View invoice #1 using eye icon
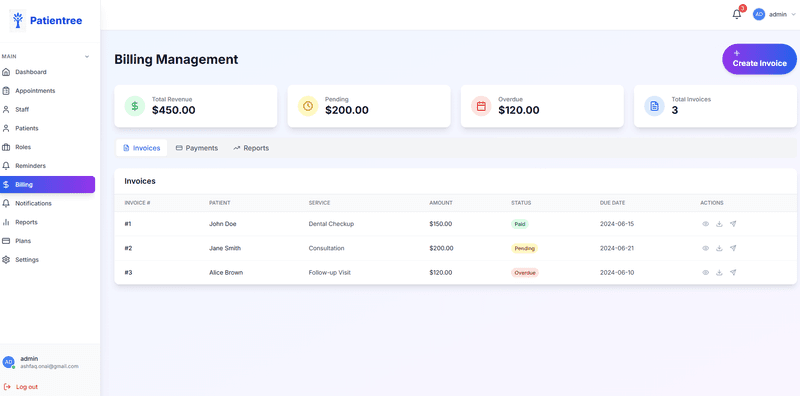 pyautogui.click(x=706, y=224)
